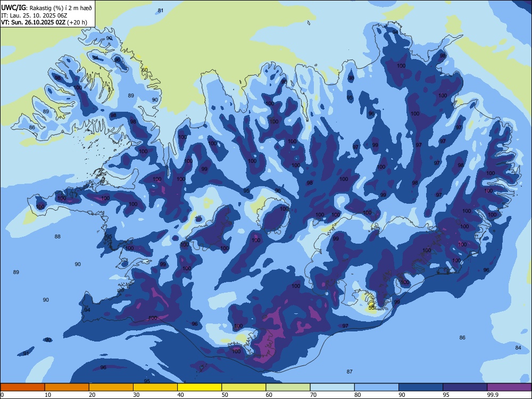
Task: Click the '10' legend tick label
Action: [48, 395]
